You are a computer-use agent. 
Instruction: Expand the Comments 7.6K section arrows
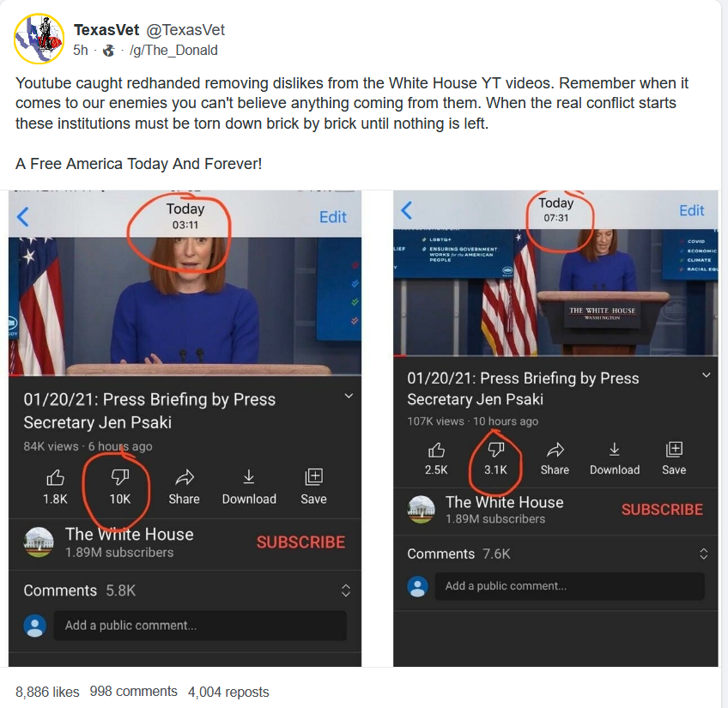click(x=703, y=554)
